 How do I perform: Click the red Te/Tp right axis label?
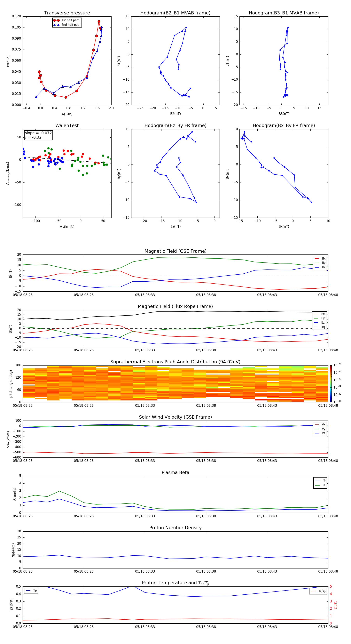[336, 605]
